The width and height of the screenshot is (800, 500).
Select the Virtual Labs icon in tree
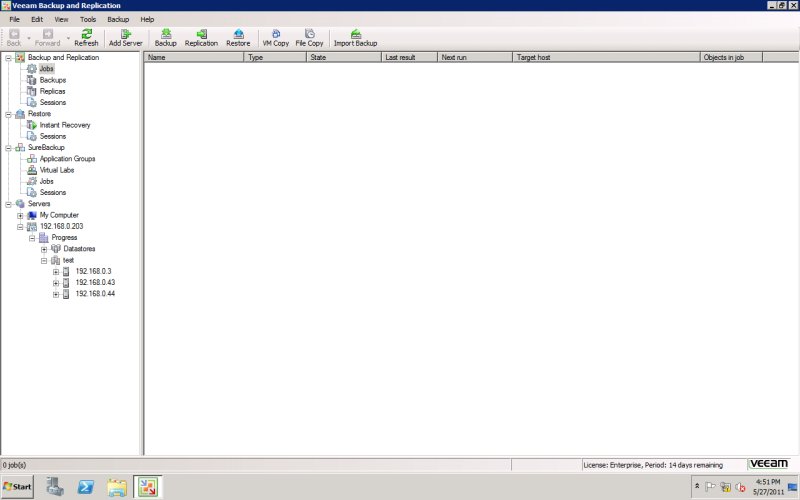[x=32, y=170]
